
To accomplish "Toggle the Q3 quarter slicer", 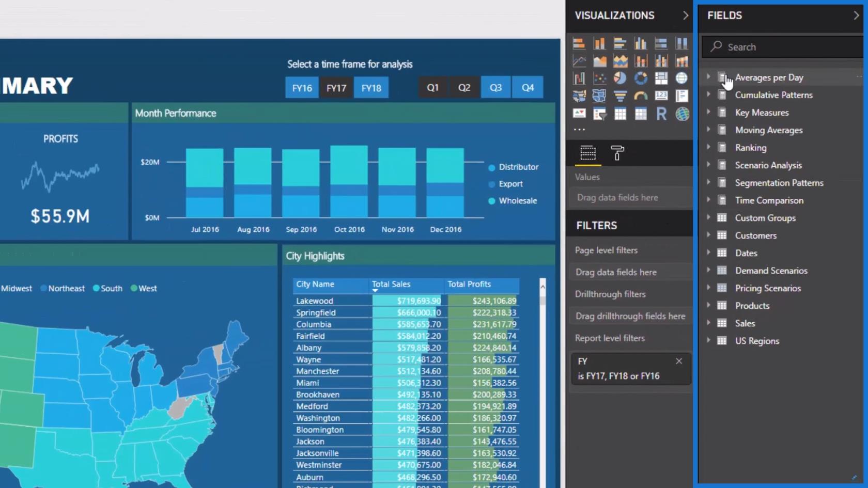I will click(496, 87).
